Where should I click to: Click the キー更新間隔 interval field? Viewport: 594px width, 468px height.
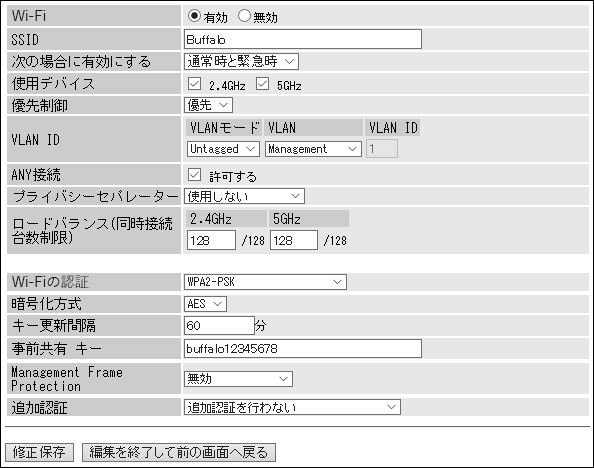pyautogui.click(x=219, y=326)
